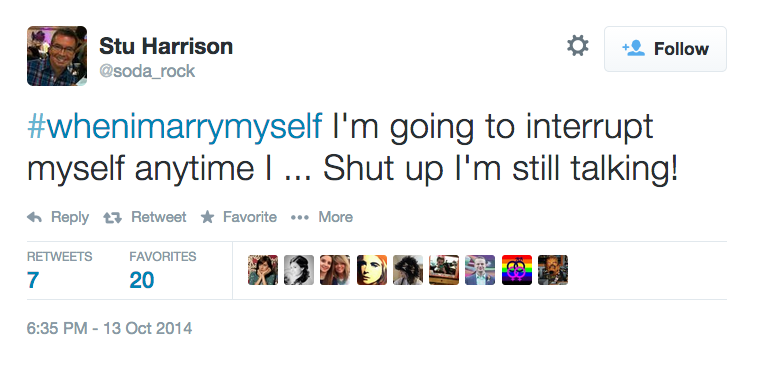
Task: Open the #whenimarrymyself hashtag link
Action: point(175,127)
